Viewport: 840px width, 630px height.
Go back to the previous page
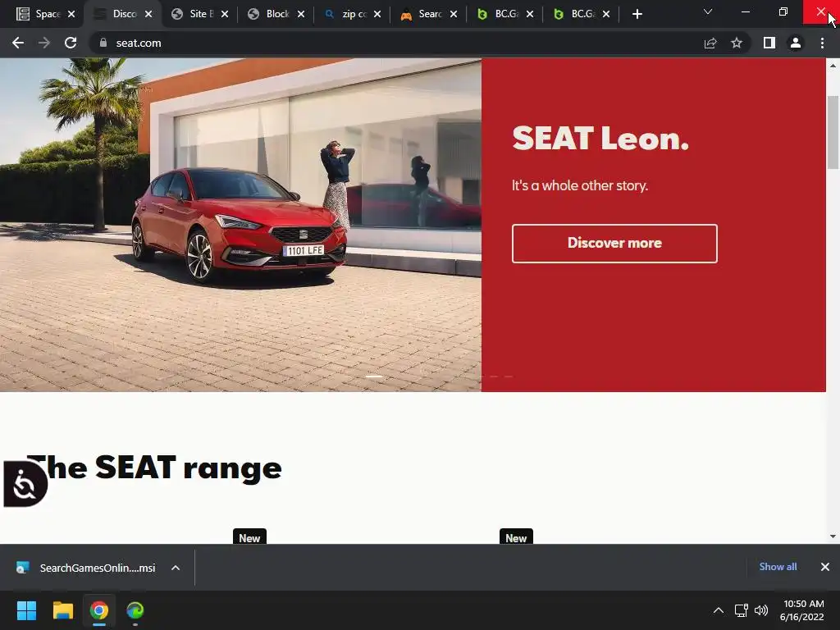(18, 43)
